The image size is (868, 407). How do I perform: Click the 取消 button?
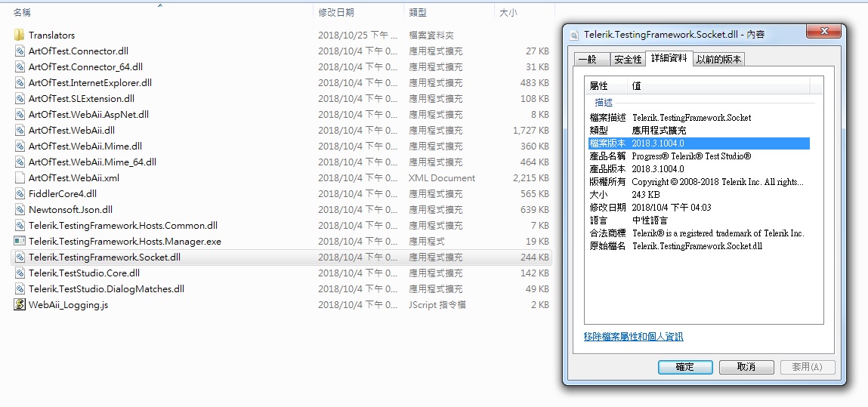tap(746, 367)
